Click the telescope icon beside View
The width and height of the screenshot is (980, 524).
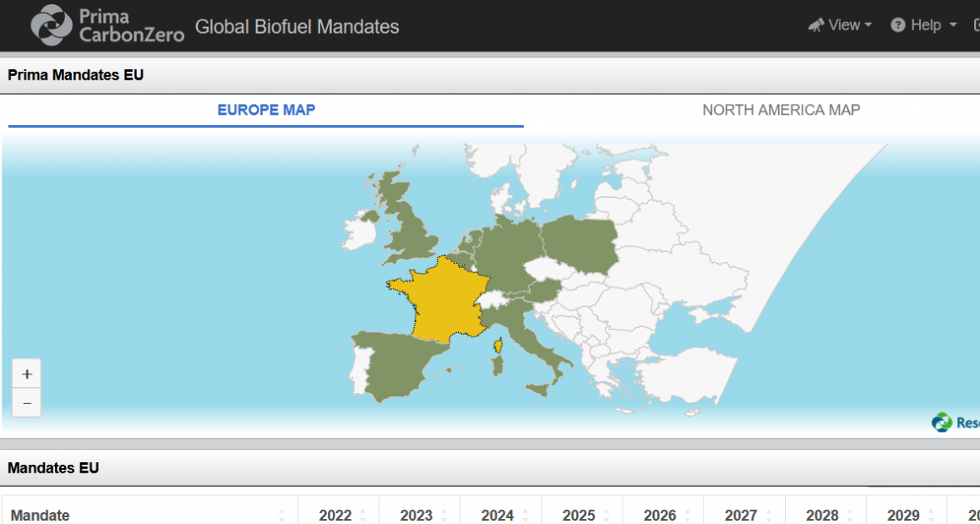816,25
